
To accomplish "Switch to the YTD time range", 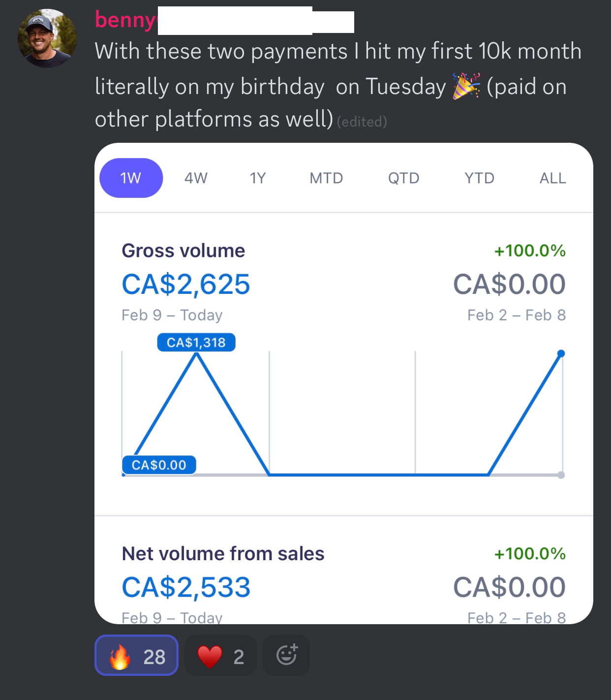I will pyautogui.click(x=479, y=178).
